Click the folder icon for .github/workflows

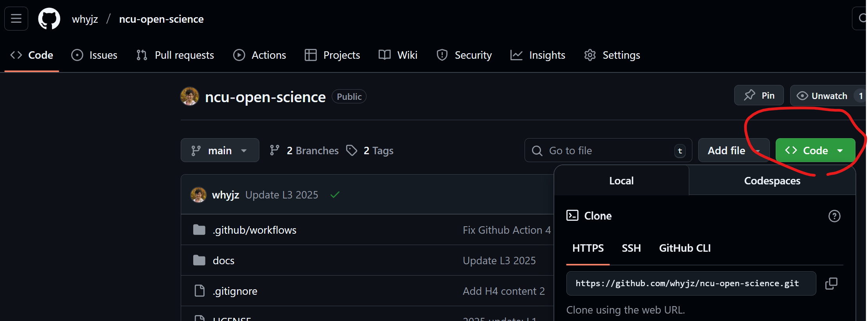(x=199, y=230)
